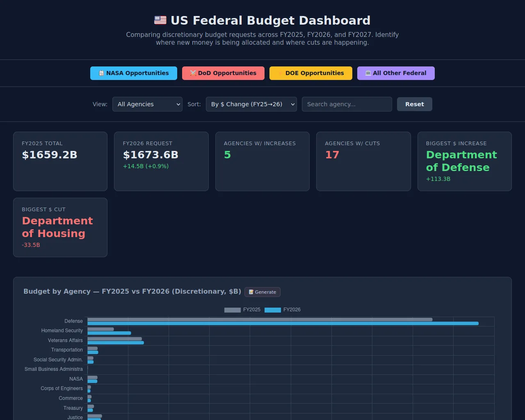Toggle FY2025 legend series in chart

click(x=242, y=310)
